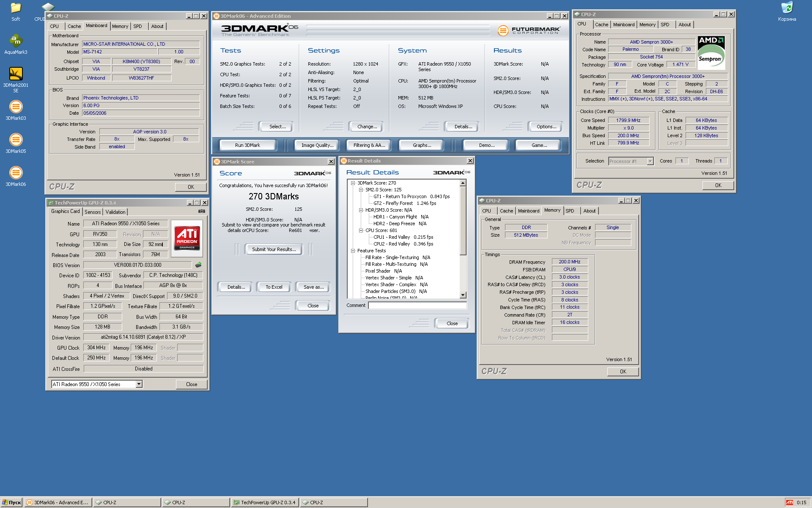
Task: Open 3DMark2001 SE desktop icon
Action: click(x=16, y=80)
